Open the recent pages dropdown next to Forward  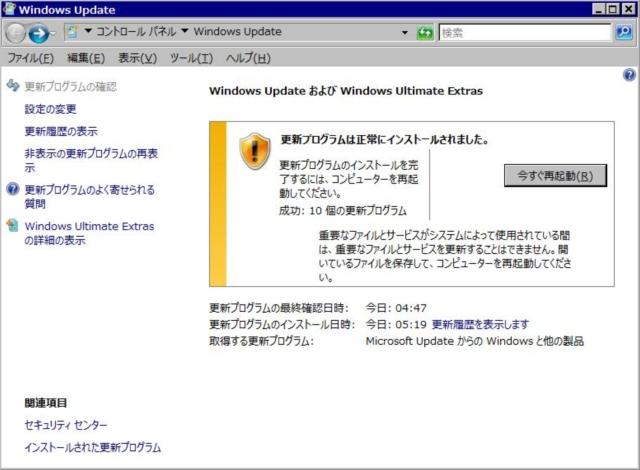tap(53, 33)
